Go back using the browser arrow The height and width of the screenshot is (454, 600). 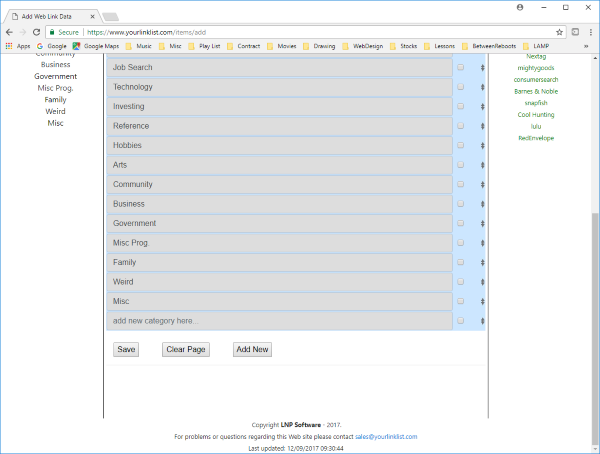coord(10,32)
